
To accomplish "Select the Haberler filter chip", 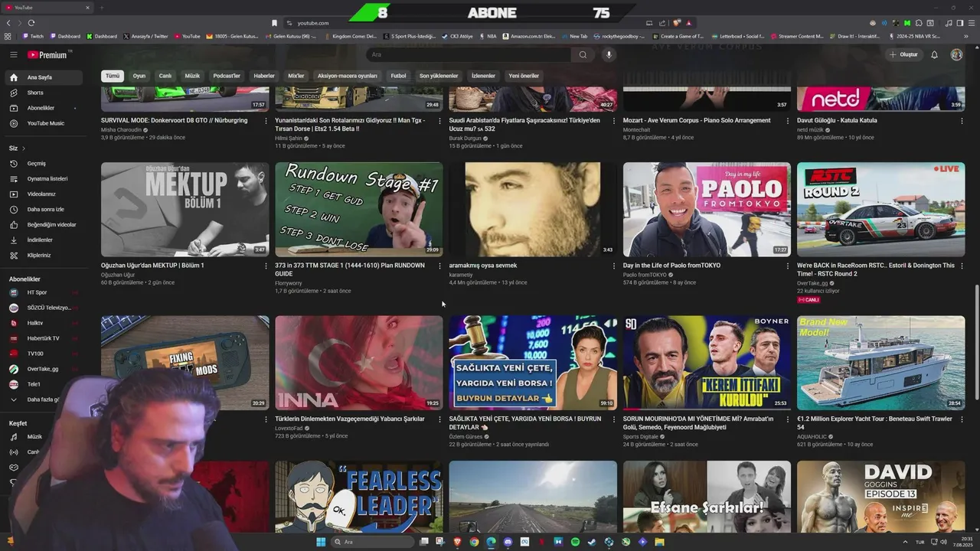I will [264, 76].
